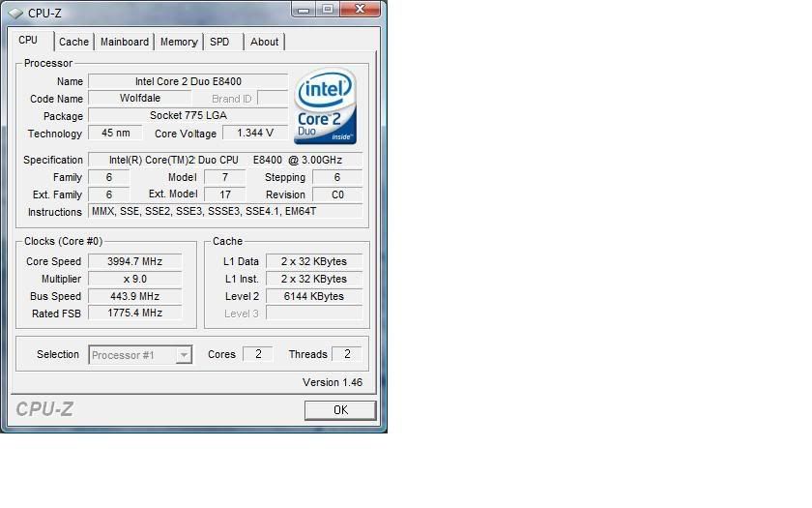Click the processor Name field 'Intel Core 2 Duo E8400'
Viewport: 812px width, 508px height.
pyautogui.click(x=188, y=81)
